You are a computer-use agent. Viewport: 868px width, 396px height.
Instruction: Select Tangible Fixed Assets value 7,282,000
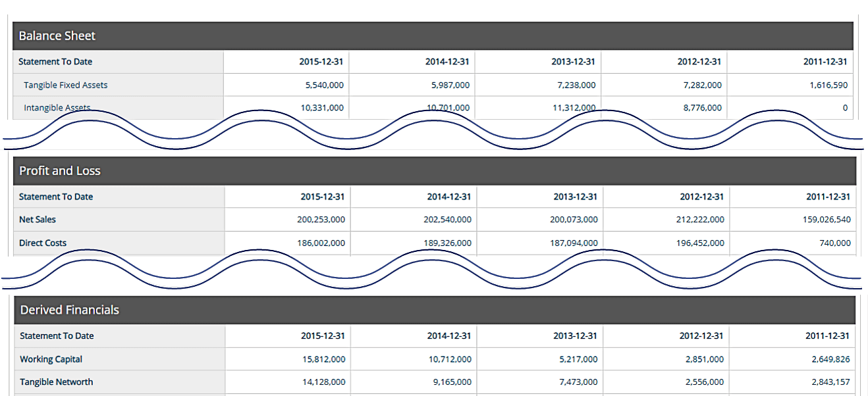coord(702,85)
